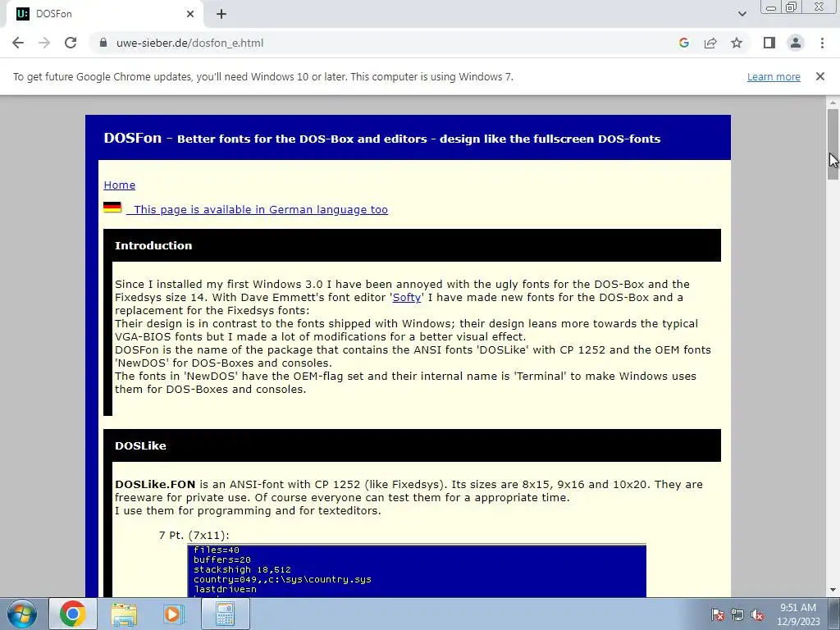840x630 pixels.
Task: Click the DOSFon page title heading
Action: point(382,138)
